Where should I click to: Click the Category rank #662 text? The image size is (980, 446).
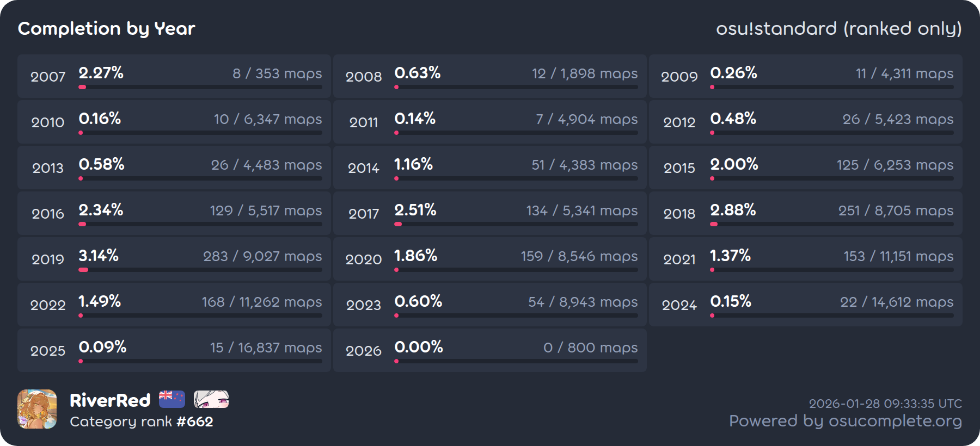tap(142, 422)
